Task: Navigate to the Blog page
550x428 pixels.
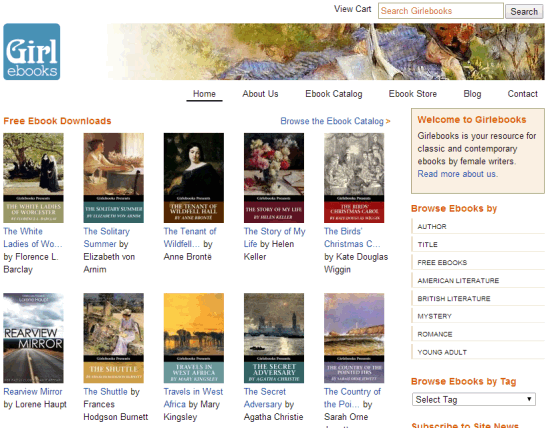Action: [472, 94]
